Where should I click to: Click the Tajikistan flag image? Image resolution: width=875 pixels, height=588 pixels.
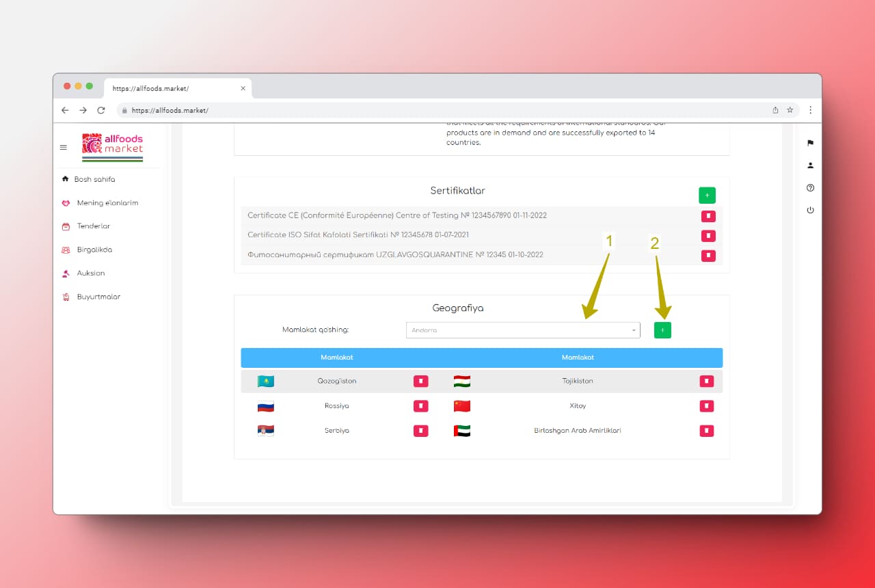click(462, 382)
